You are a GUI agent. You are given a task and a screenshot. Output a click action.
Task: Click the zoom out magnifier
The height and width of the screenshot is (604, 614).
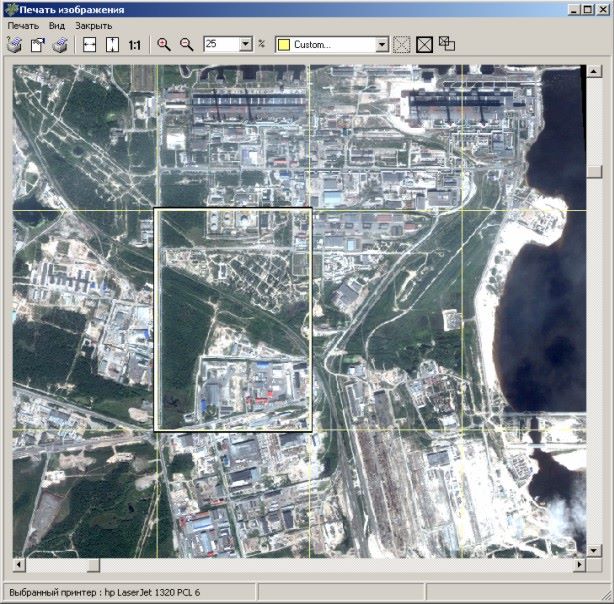coord(186,45)
